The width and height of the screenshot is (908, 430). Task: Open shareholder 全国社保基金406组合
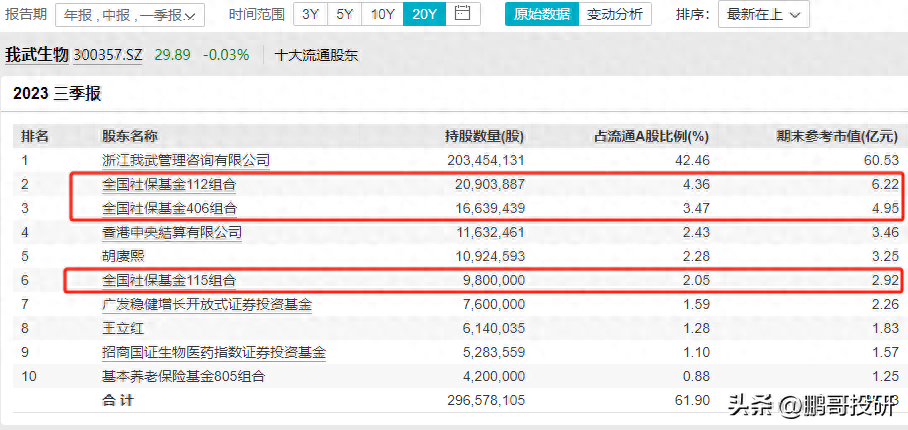(169, 208)
